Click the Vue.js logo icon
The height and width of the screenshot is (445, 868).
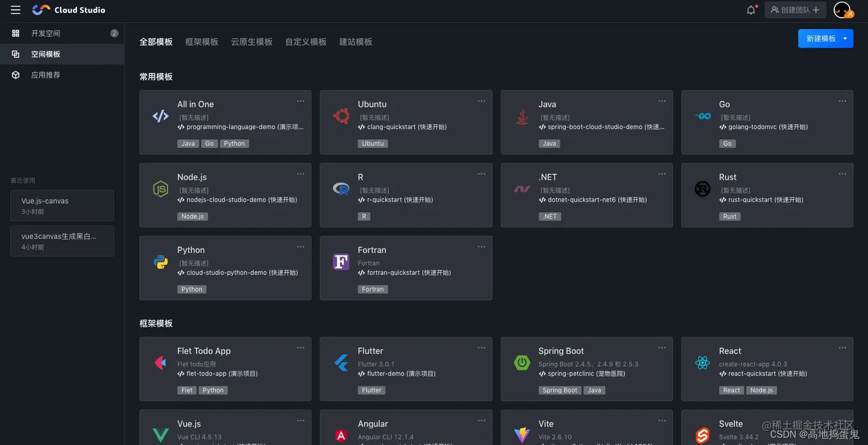161,436
